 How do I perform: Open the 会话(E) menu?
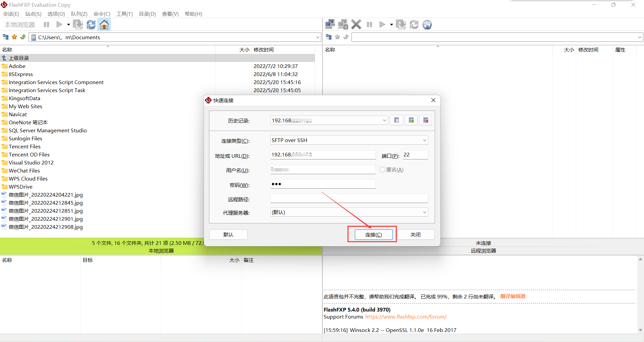(11, 14)
